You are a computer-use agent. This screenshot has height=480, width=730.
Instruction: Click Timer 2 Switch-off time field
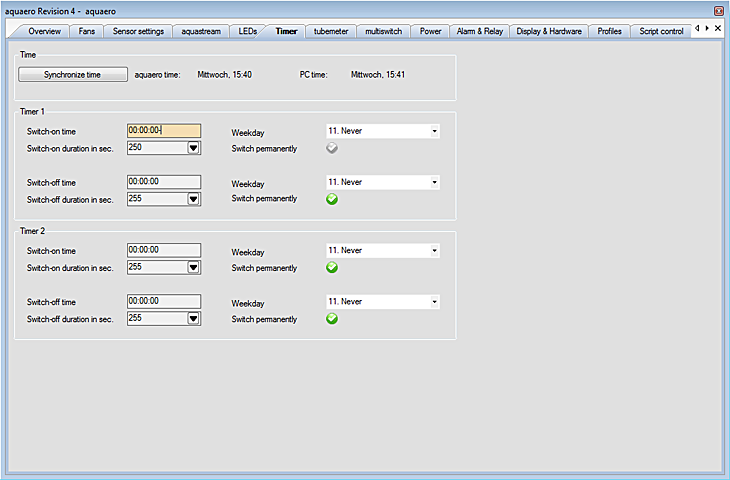click(164, 301)
